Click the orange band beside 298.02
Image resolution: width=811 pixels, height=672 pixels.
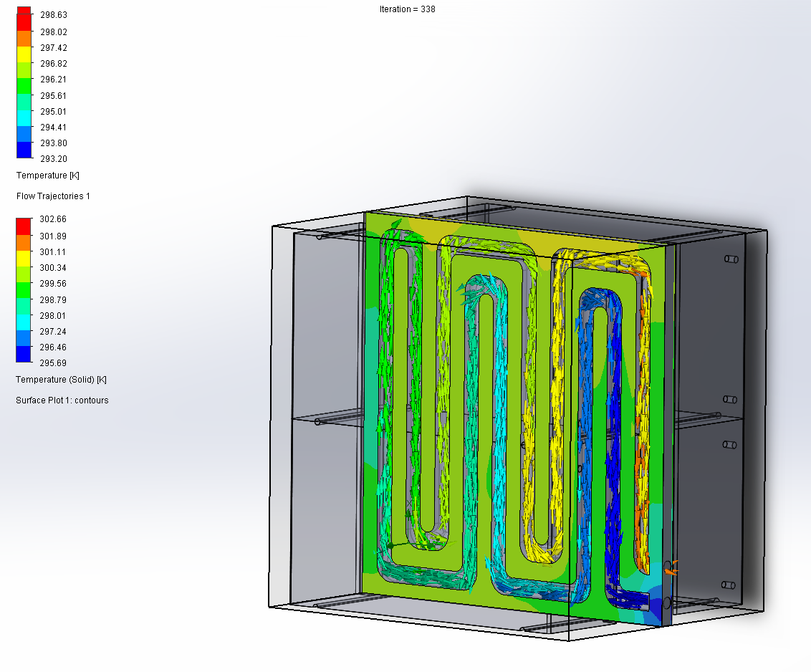click(x=24, y=38)
